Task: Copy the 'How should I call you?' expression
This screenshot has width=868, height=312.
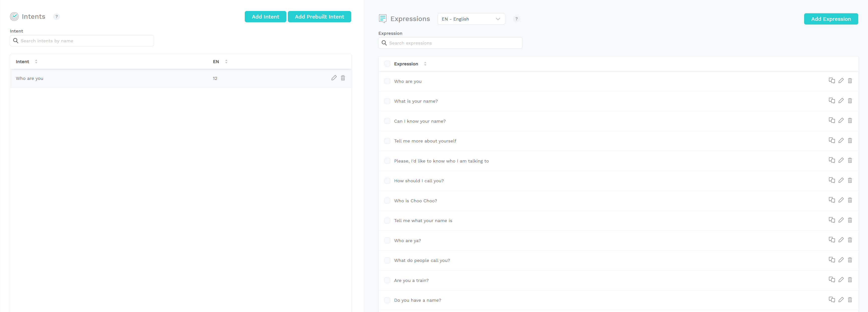Action: 832,180
